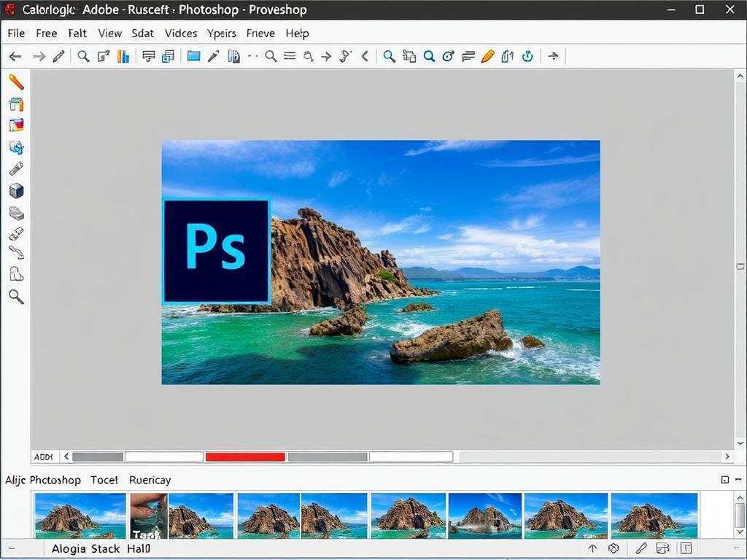Click the horizontal scrollbar right arrow

[727, 457]
